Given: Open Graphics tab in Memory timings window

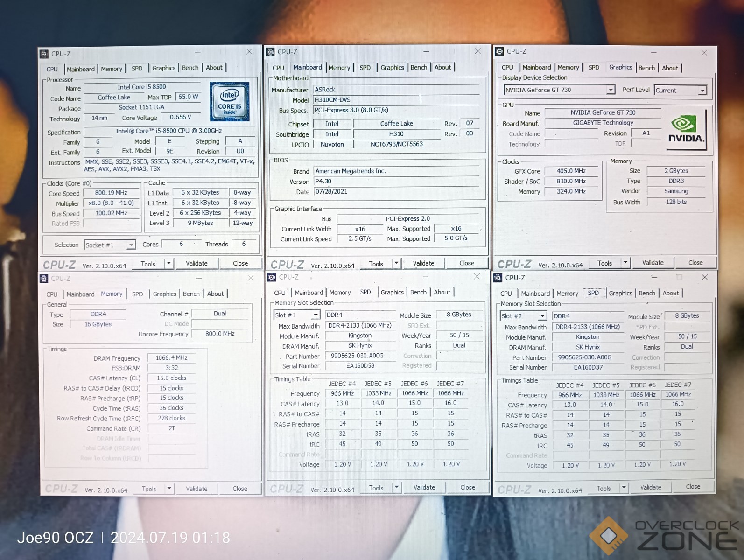Looking at the screenshot, I should click(165, 294).
